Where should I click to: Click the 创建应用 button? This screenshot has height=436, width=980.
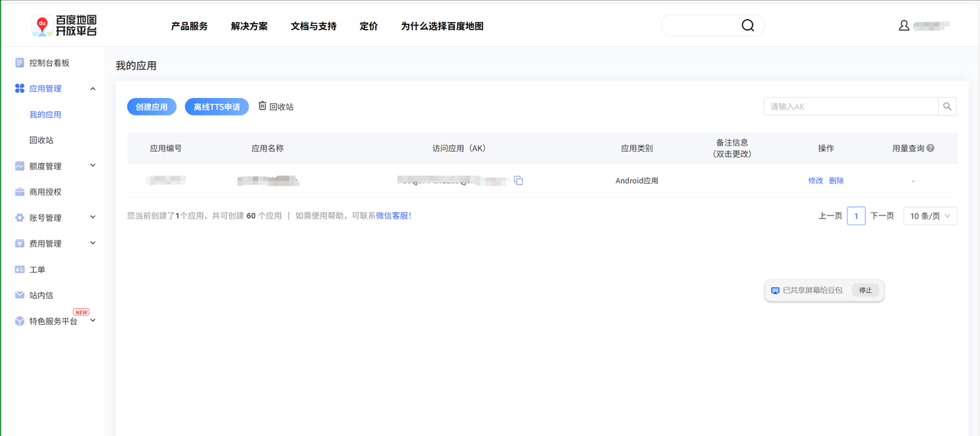152,107
